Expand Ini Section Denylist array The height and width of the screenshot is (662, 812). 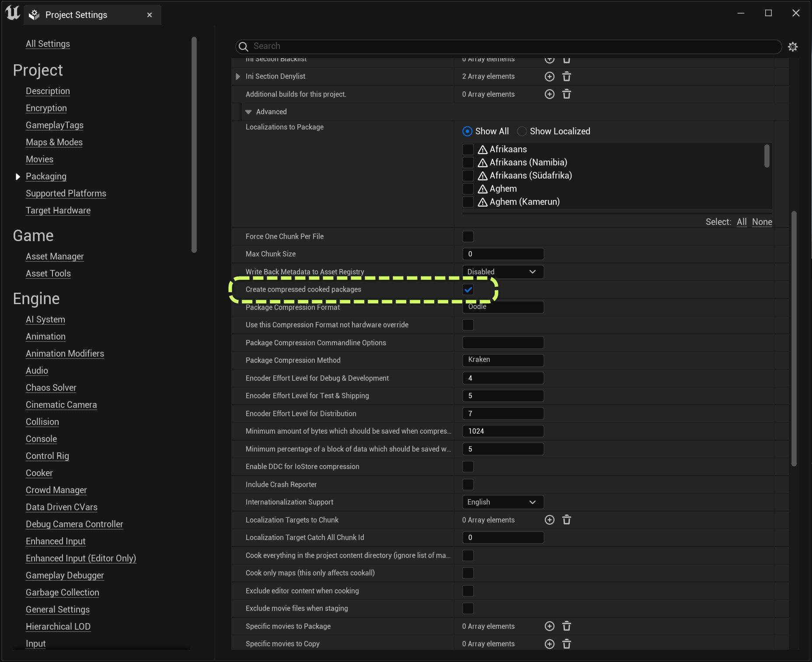click(238, 77)
